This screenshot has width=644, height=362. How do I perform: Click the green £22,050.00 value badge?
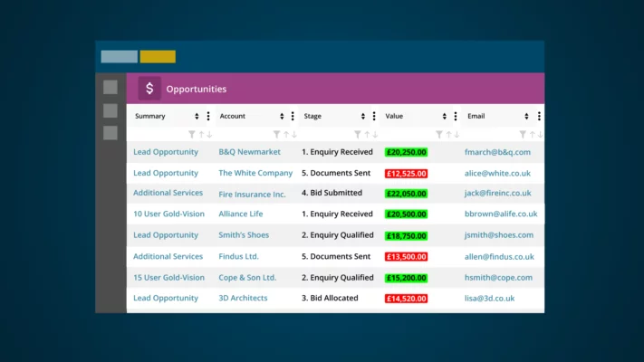pyautogui.click(x=406, y=194)
